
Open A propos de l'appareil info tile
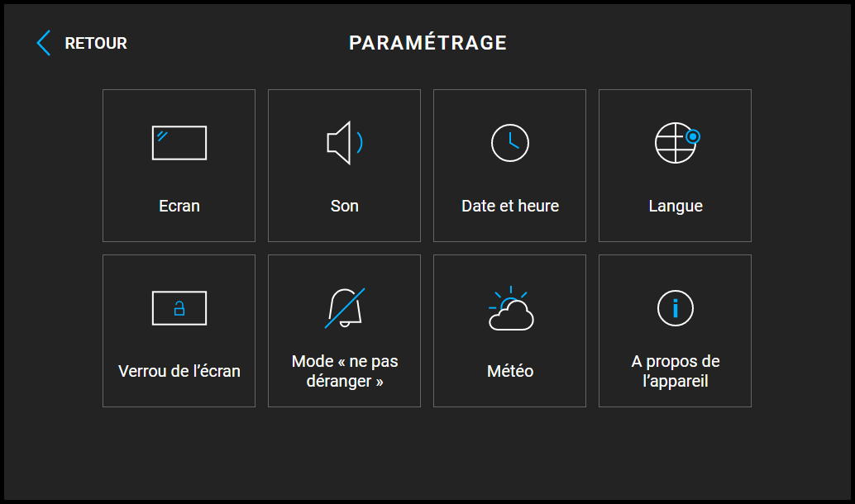pyautogui.click(x=675, y=330)
